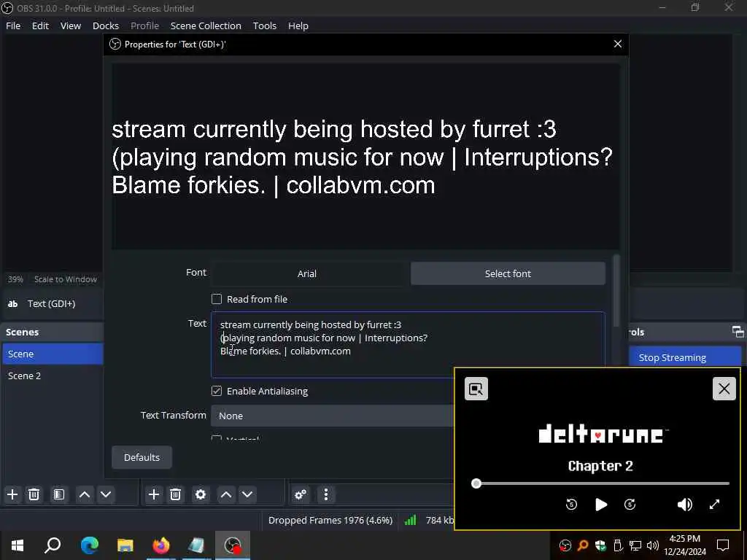Launch Microsoft Edge from taskbar
Viewport: 747px width, 560px height.
pos(89,545)
